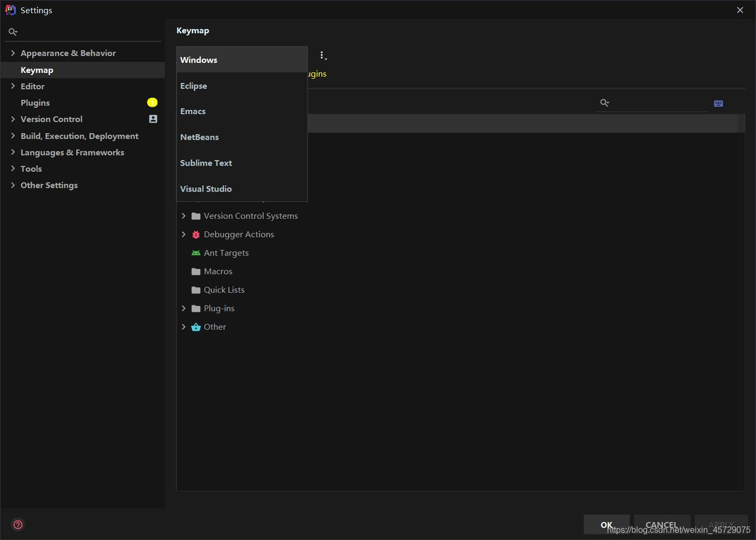This screenshot has width=756, height=540.
Task: Expand Other Settings chevron
Action: tap(13, 185)
